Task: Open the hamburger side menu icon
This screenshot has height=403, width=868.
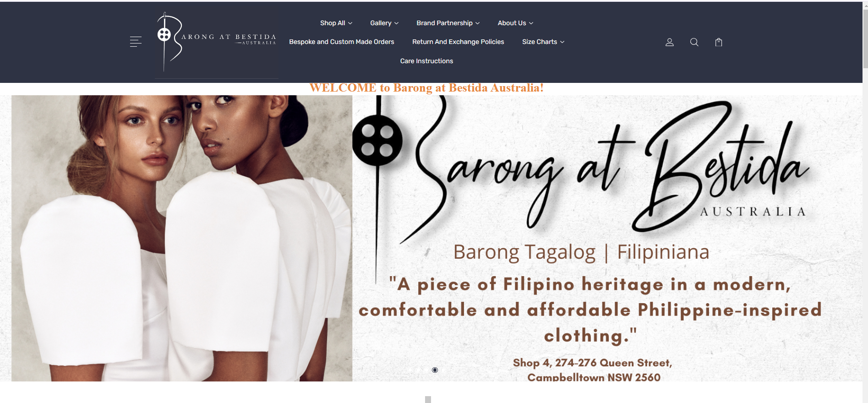Action: (x=136, y=42)
